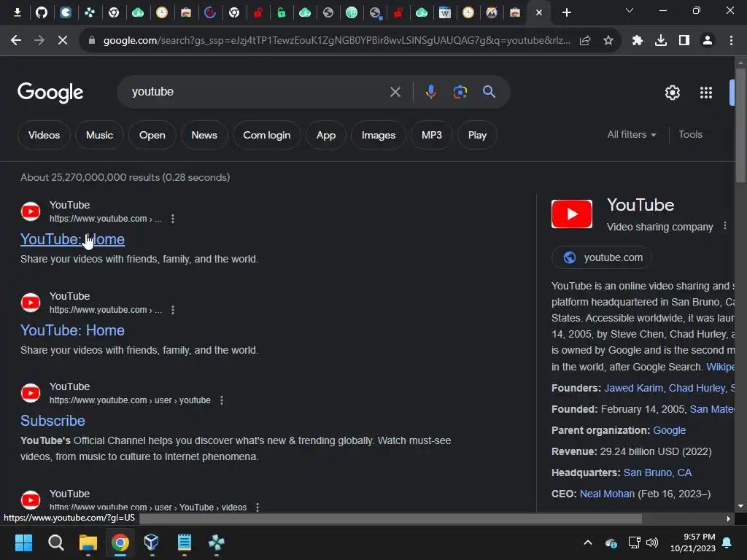Open the Google apps grid
The height and width of the screenshot is (560, 747).
click(x=706, y=93)
